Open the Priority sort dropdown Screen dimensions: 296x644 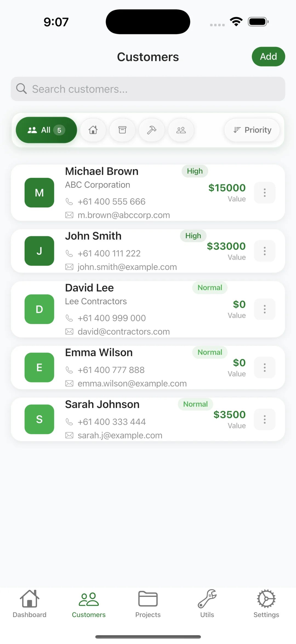click(252, 130)
